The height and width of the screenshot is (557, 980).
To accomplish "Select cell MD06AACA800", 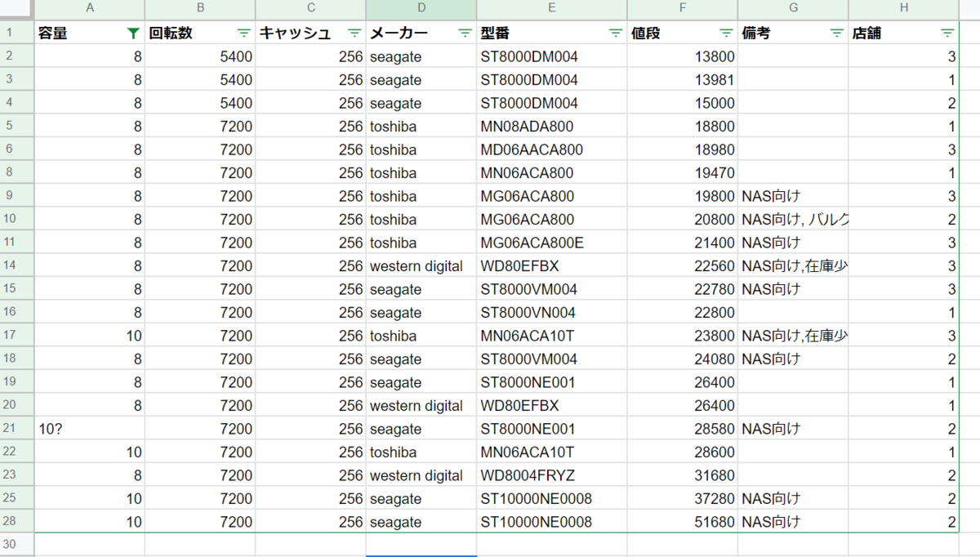I will (552, 150).
